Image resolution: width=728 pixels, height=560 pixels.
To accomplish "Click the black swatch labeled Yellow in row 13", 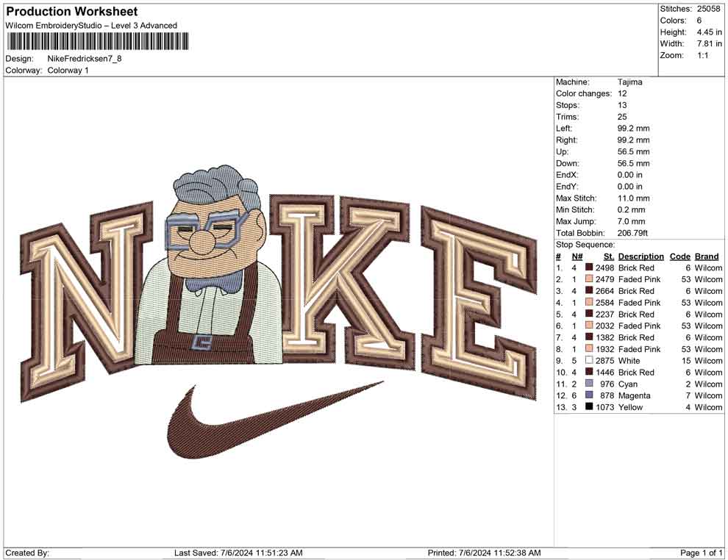I will [589, 407].
